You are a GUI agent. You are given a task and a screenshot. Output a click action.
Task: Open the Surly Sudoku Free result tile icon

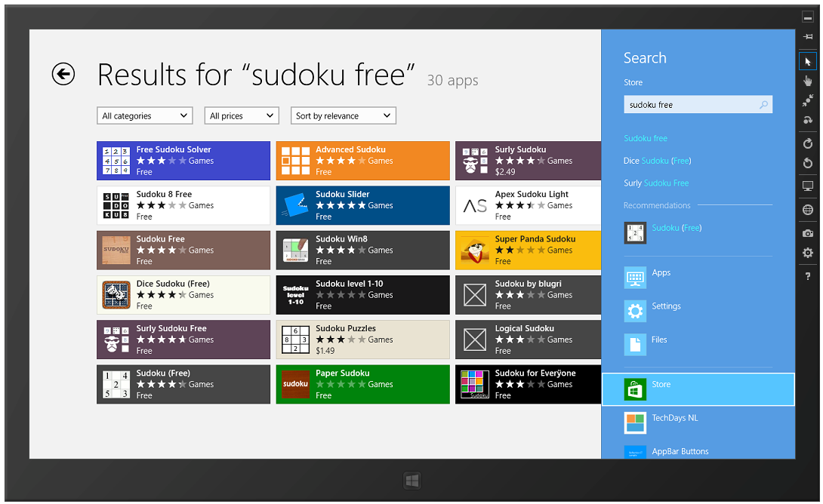click(x=116, y=340)
